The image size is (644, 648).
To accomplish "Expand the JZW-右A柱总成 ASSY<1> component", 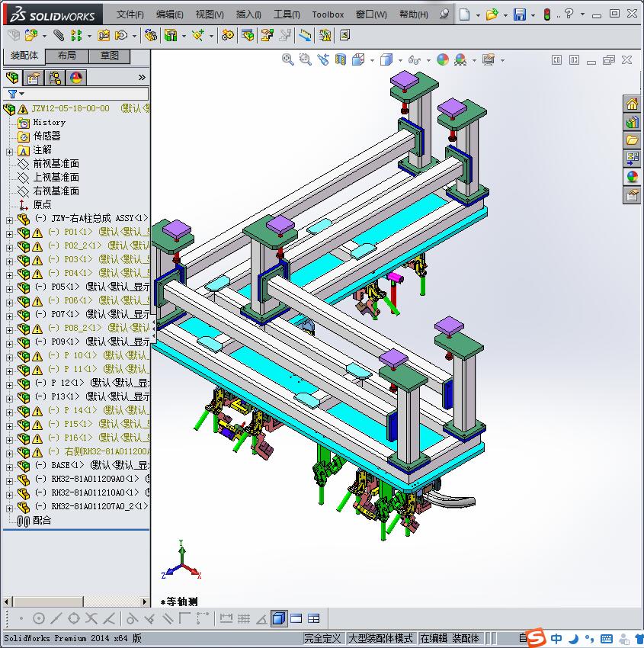I will point(9,220).
